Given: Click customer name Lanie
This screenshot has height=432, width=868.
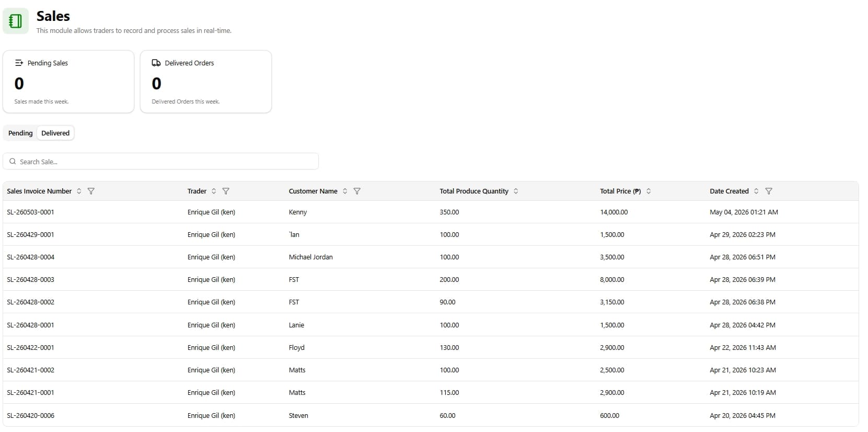Looking at the screenshot, I should (296, 325).
